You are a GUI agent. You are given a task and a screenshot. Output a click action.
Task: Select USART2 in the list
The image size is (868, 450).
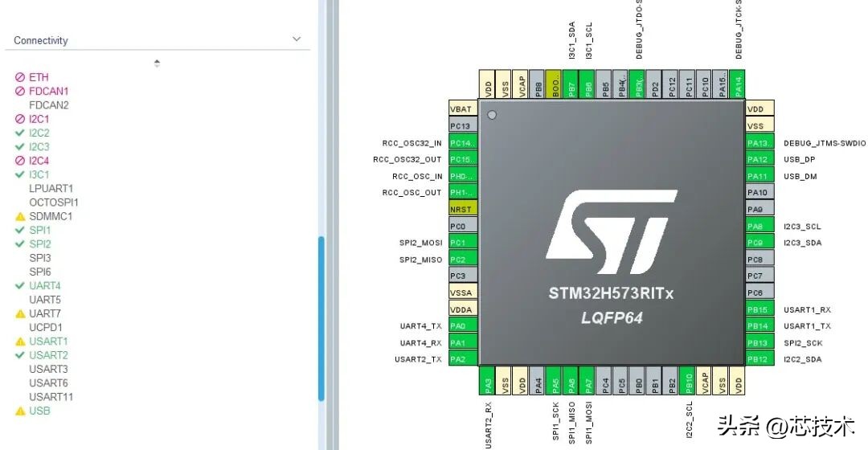[x=48, y=355]
